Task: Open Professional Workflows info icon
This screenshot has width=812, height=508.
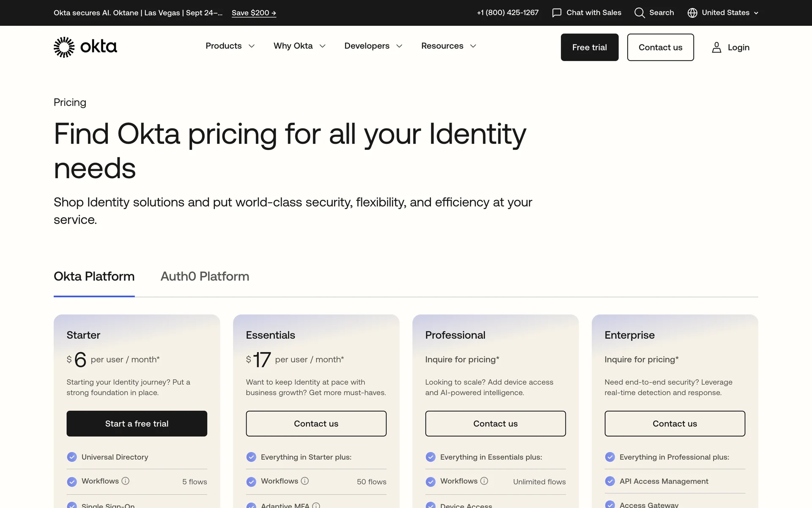Action: [x=484, y=481]
